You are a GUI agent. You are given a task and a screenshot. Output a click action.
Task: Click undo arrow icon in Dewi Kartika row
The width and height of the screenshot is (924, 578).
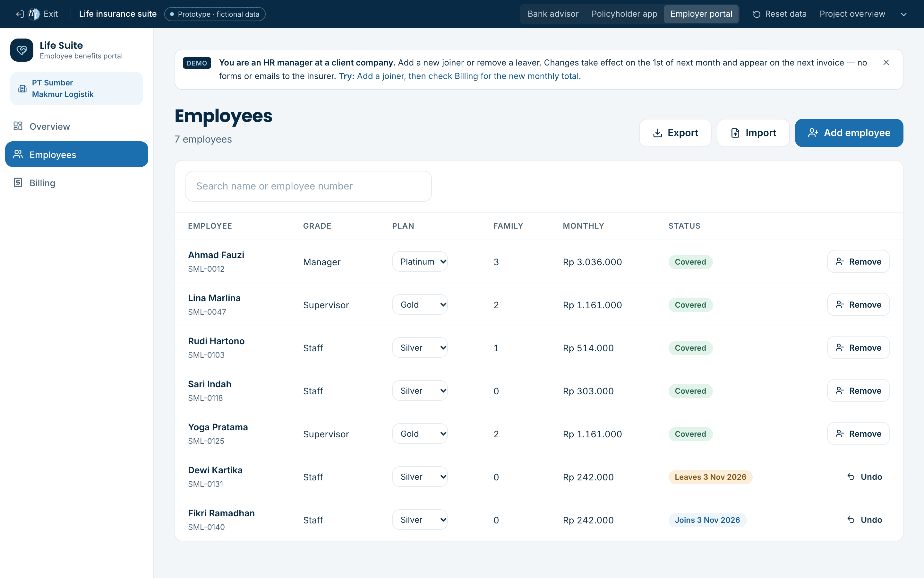(851, 477)
